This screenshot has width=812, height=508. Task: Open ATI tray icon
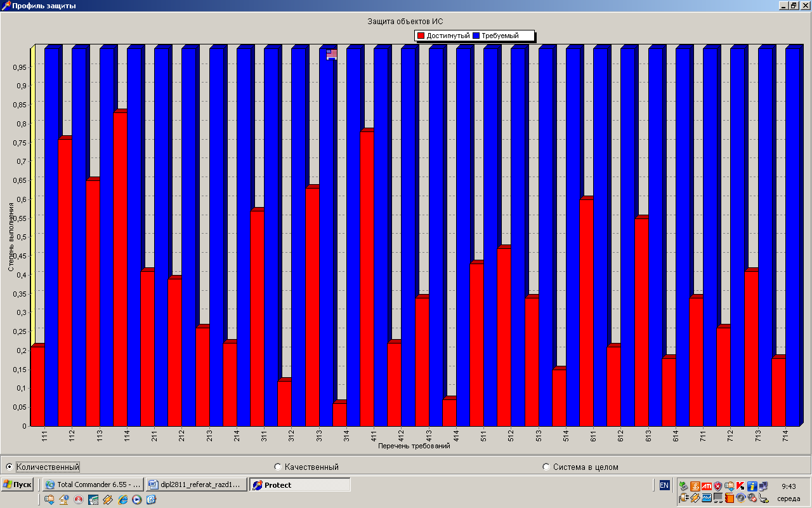point(706,486)
